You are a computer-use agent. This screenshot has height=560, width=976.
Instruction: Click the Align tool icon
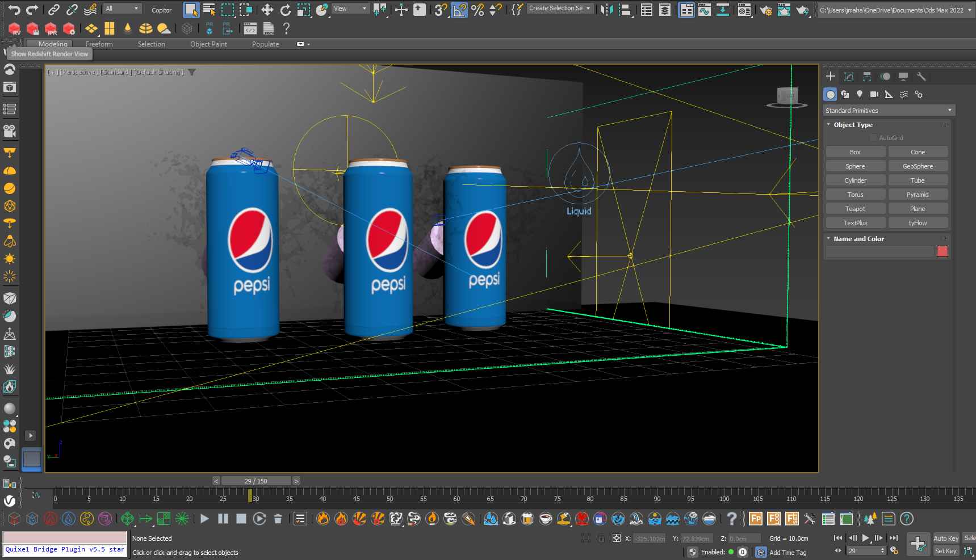pos(625,10)
